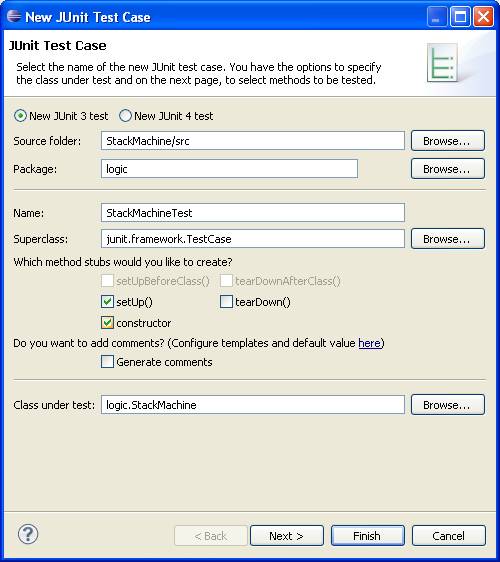
Task: Click the Name input field
Action: point(253,213)
